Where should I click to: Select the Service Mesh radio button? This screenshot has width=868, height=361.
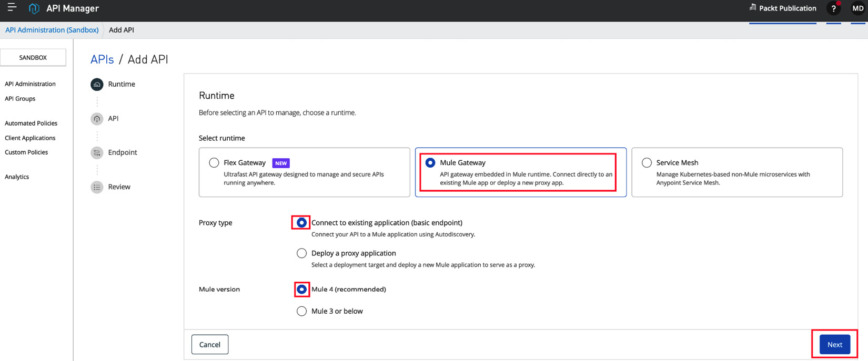(647, 163)
